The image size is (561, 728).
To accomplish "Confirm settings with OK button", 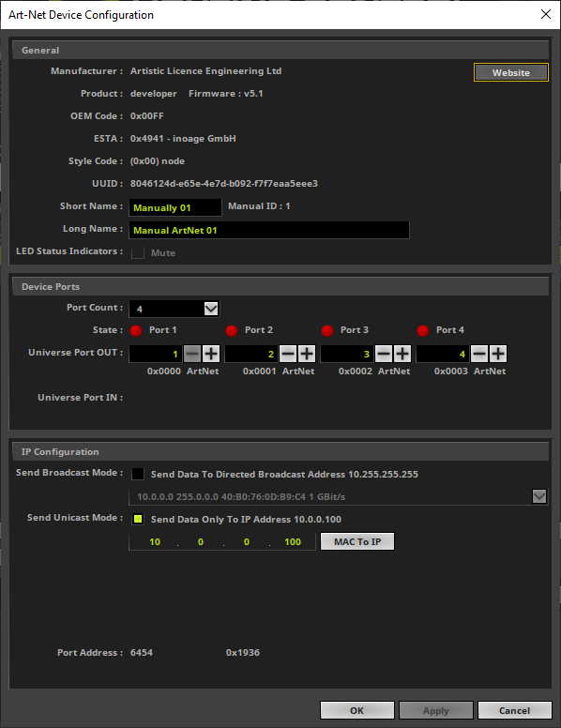I will [x=357, y=710].
